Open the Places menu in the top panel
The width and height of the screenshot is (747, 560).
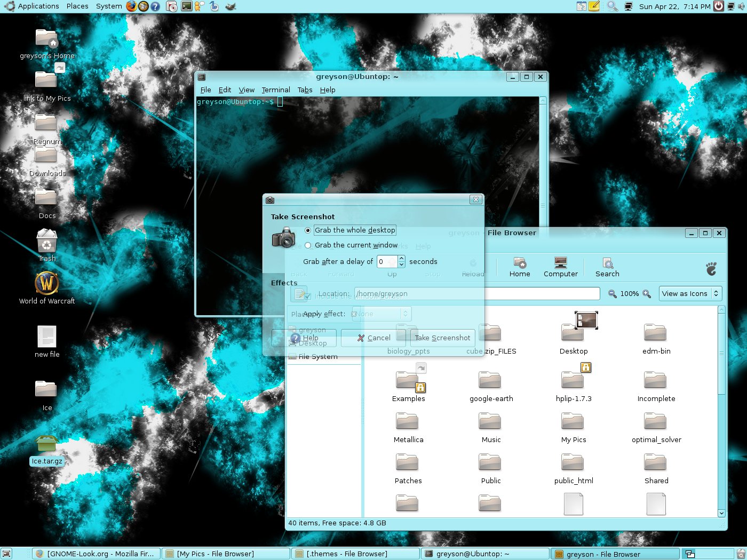(x=77, y=6)
